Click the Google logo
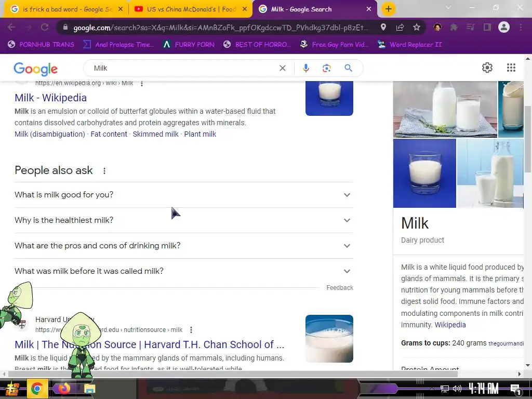Image resolution: width=532 pixels, height=399 pixels. click(x=36, y=69)
